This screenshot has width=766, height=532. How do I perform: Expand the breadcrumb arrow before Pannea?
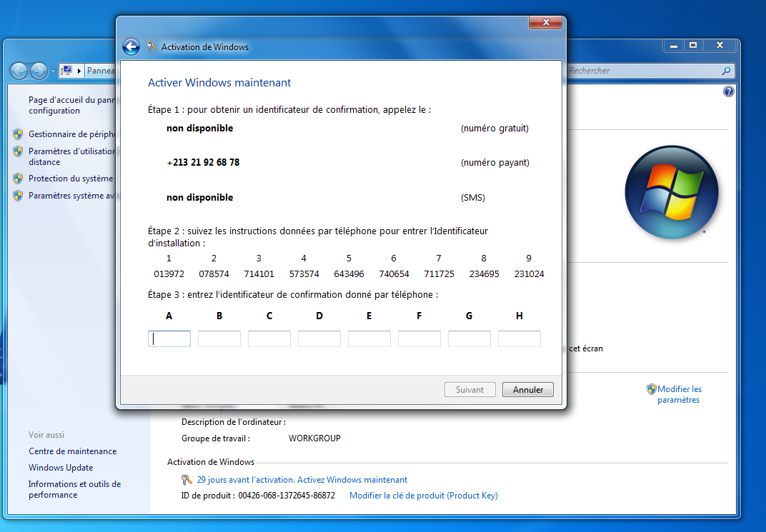click(x=79, y=71)
